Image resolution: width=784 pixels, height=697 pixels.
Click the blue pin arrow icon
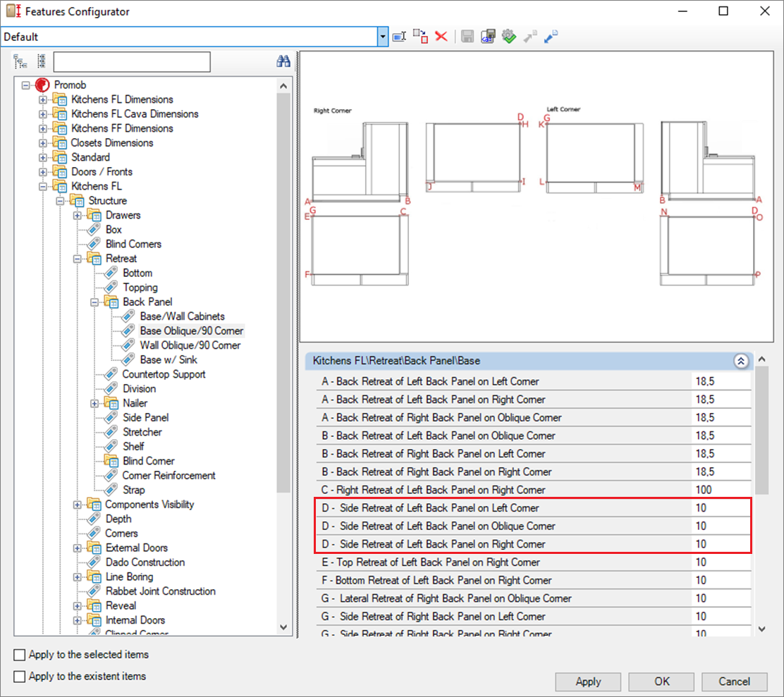tap(551, 37)
